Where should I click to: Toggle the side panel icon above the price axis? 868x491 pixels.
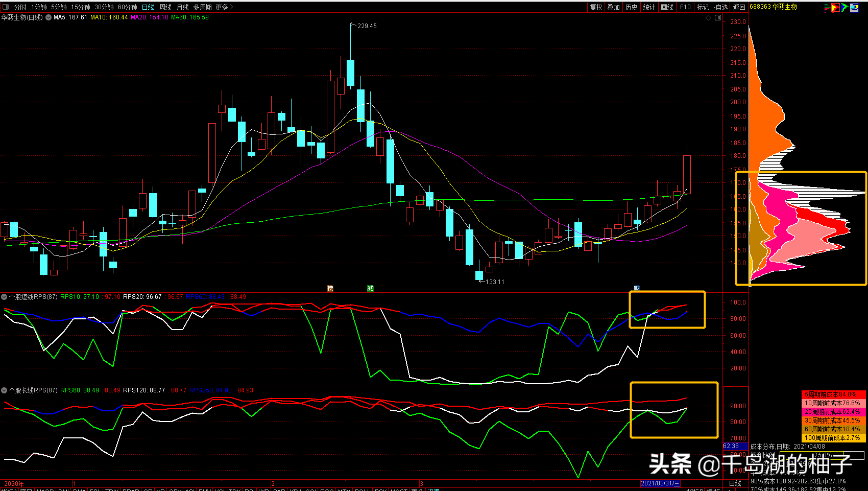click(x=718, y=18)
